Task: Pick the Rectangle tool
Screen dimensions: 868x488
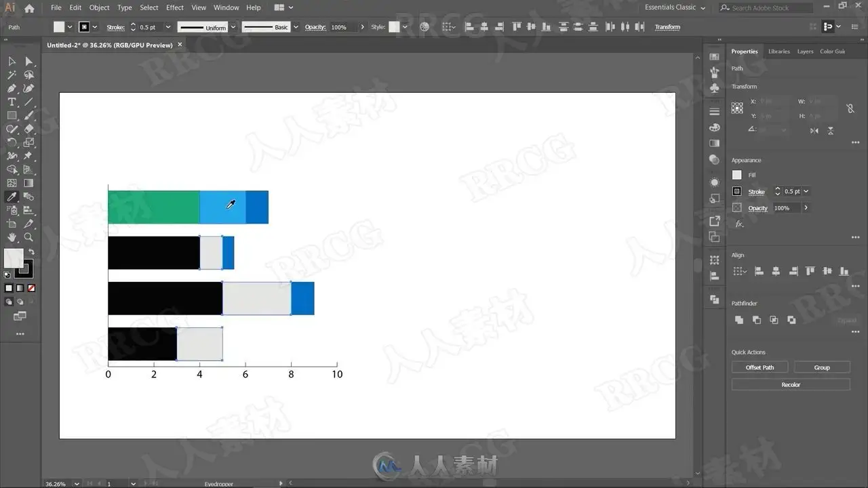Action: click(x=12, y=116)
